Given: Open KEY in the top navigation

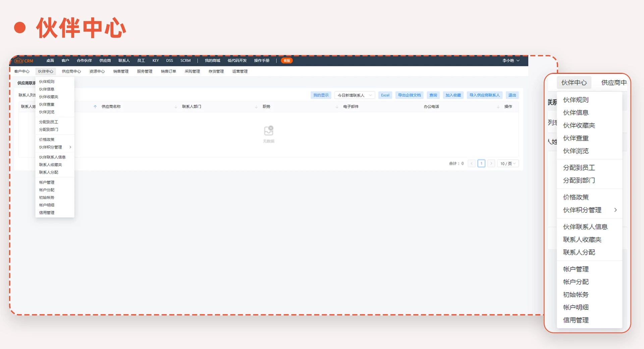Looking at the screenshot, I should (x=156, y=61).
